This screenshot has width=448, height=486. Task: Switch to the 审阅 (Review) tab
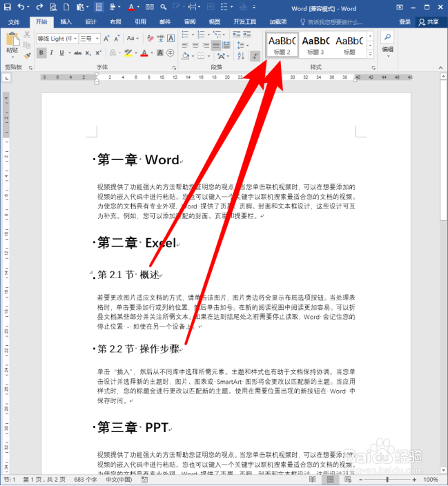(190, 21)
